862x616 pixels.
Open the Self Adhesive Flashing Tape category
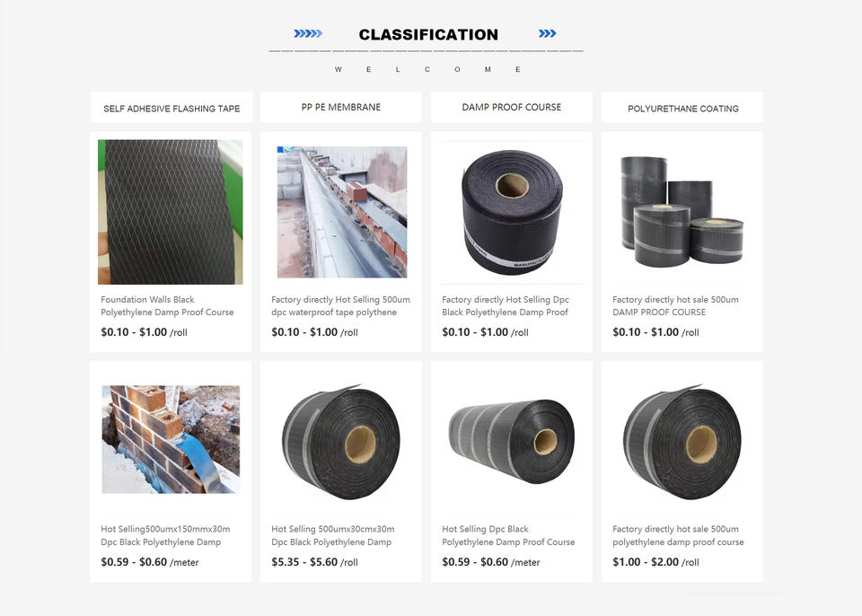click(172, 108)
